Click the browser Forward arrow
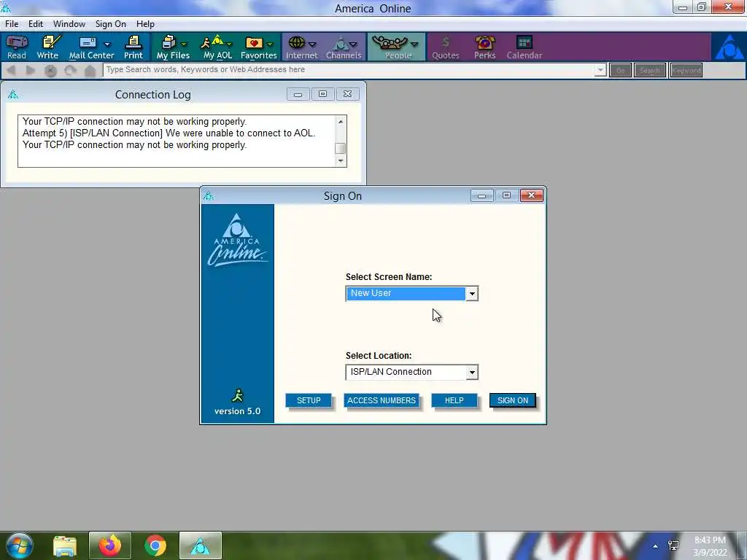 click(x=31, y=71)
